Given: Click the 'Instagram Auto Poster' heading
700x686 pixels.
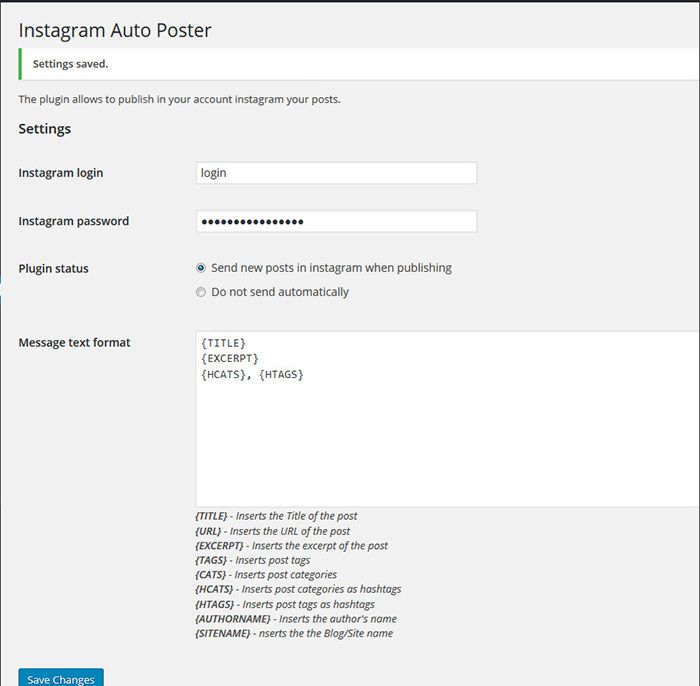Looking at the screenshot, I should pos(115,30).
